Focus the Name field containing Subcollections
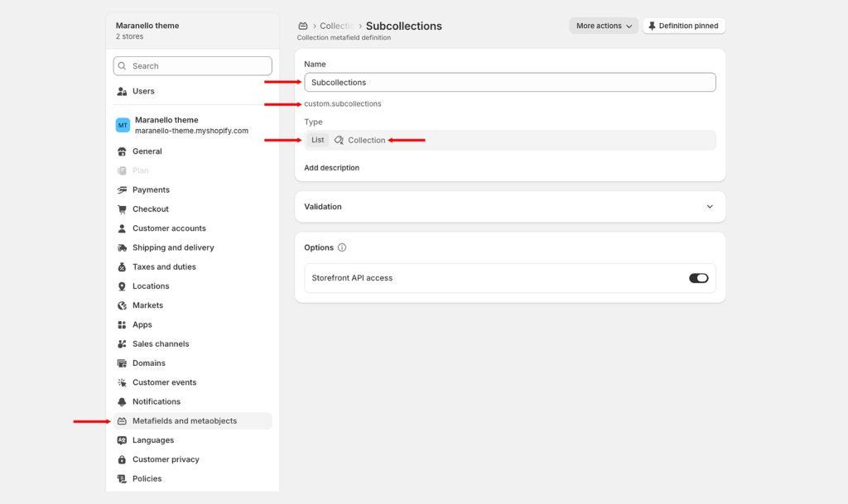 pyautogui.click(x=510, y=82)
